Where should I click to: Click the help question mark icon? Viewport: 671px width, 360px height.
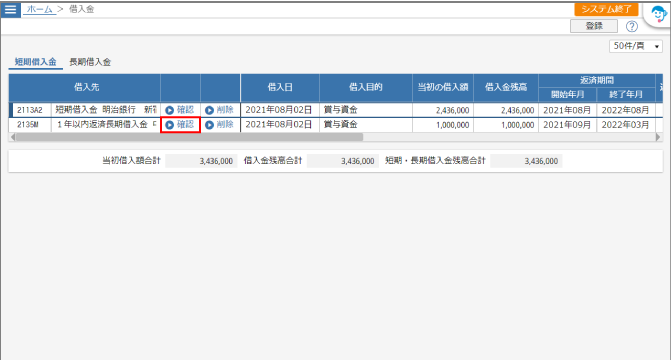(632, 27)
